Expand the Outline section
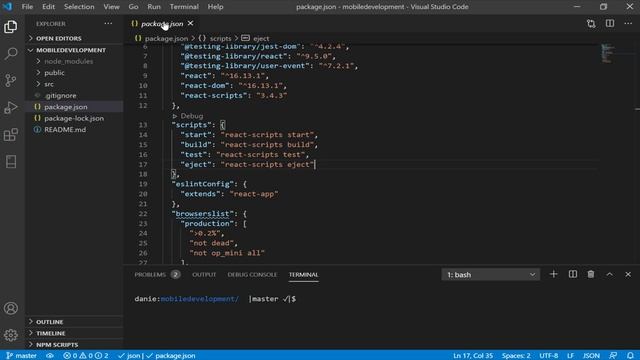Viewport: 640px width, 360px height. coord(74,322)
